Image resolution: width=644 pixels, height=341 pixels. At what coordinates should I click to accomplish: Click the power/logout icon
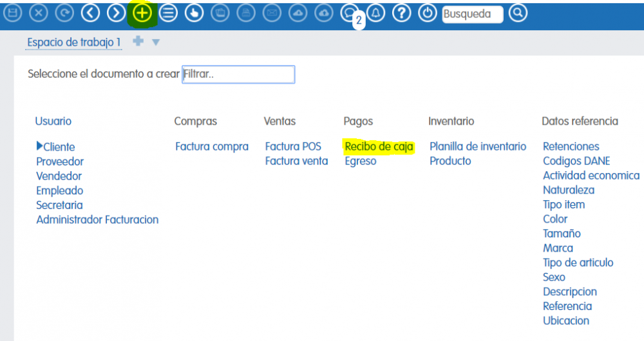[428, 13]
